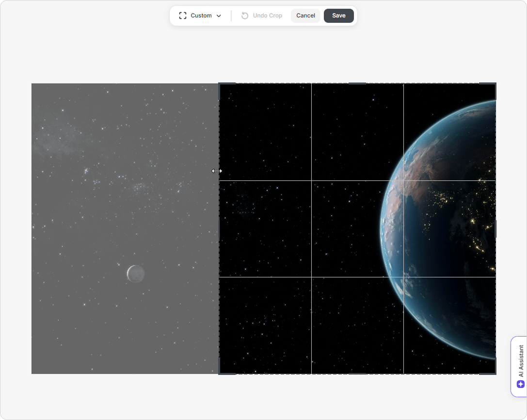The height and width of the screenshot is (420, 527).
Task: Click the top-left crop corner handle
Action: coord(220,84)
